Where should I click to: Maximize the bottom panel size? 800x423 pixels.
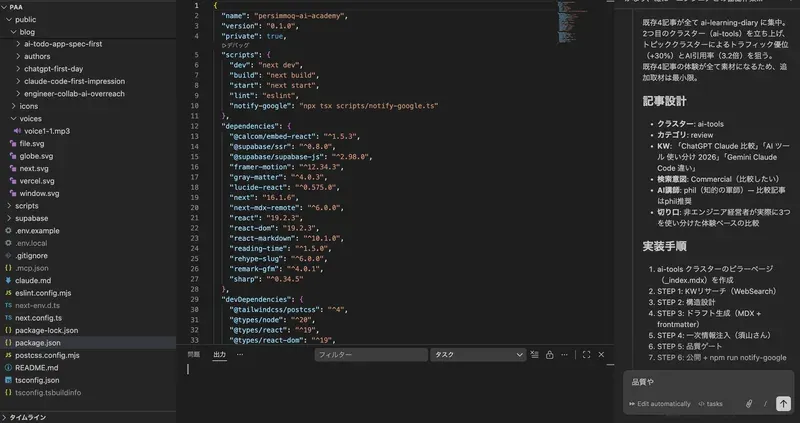(x=586, y=355)
